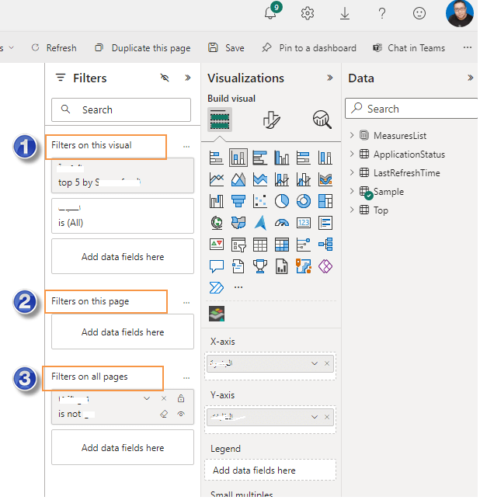The width and height of the screenshot is (480, 500).
Task: Click Pin to a dashboard
Action: pos(309,48)
